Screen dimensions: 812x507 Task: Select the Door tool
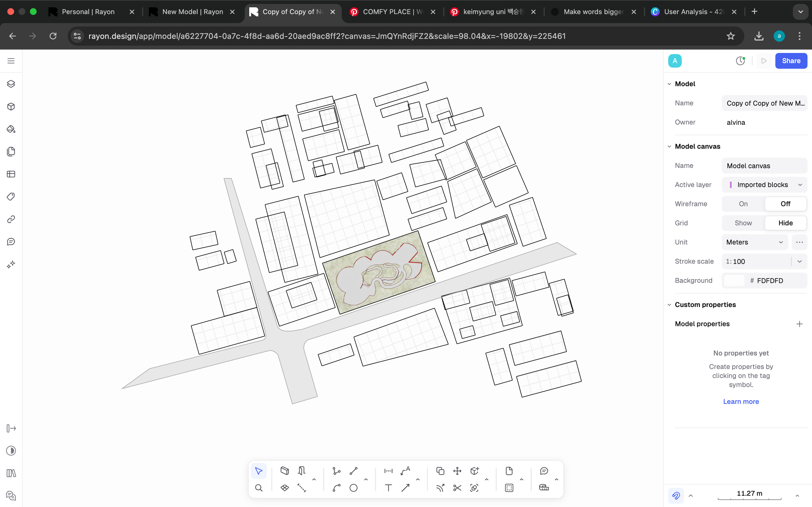coord(301,471)
